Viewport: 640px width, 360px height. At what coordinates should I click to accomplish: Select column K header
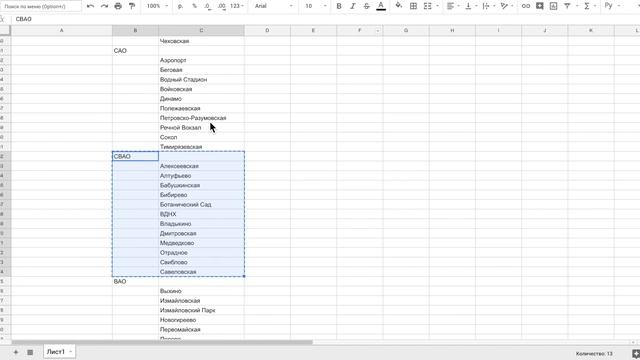(591, 30)
